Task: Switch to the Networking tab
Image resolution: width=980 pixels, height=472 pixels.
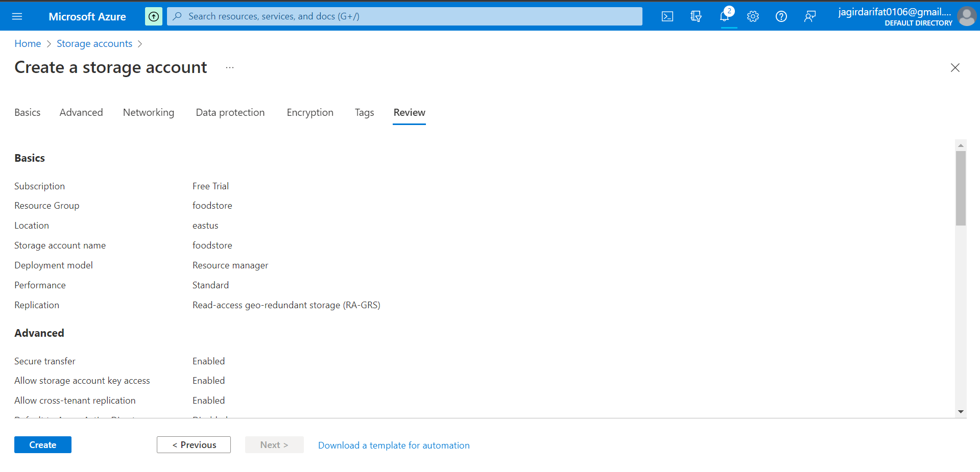Action: [x=148, y=112]
